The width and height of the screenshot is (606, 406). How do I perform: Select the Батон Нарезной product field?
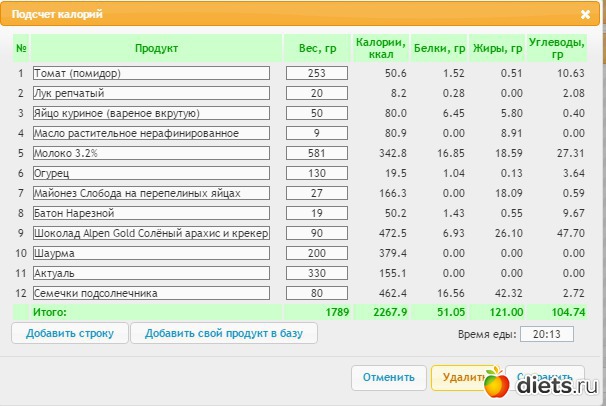[x=151, y=213]
